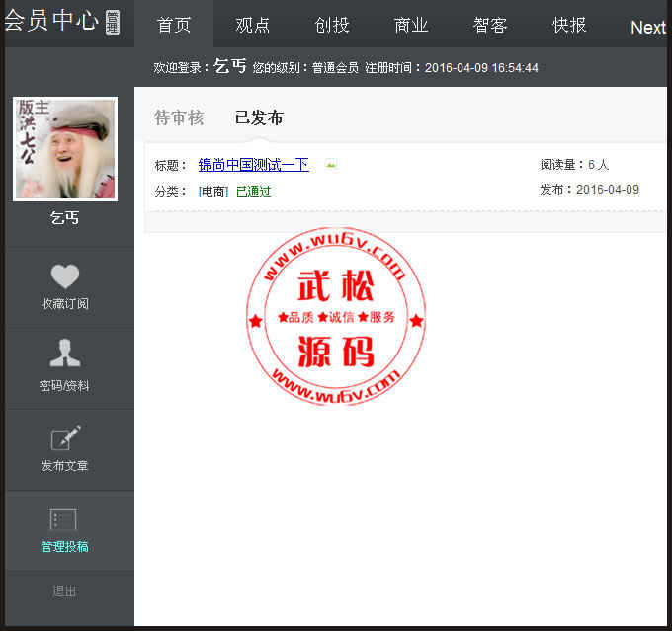Click the 阅读量：6 人 text
The height and width of the screenshot is (631, 672).
pyautogui.click(x=574, y=165)
